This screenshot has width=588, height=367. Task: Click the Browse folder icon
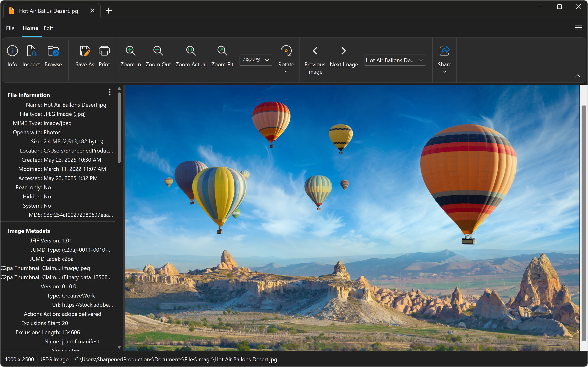(53, 51)
